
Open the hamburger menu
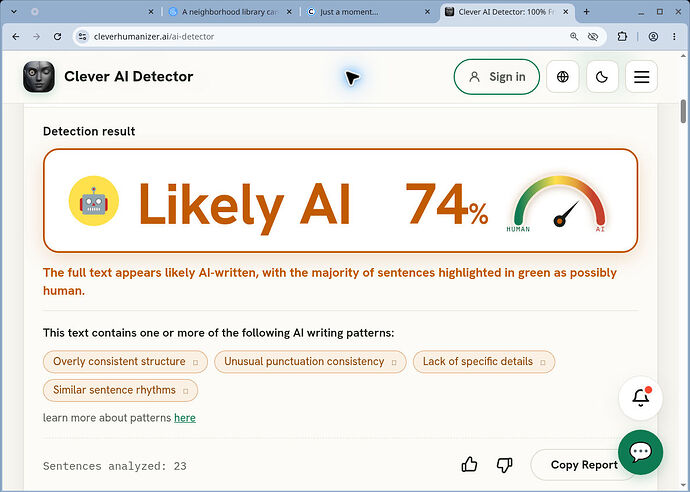click(x=642, y=77)
